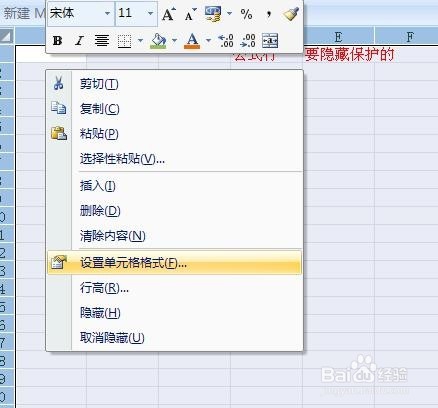438x408 pixels.
Task: Click copy pages icon beside 复制
Action: 59,108
